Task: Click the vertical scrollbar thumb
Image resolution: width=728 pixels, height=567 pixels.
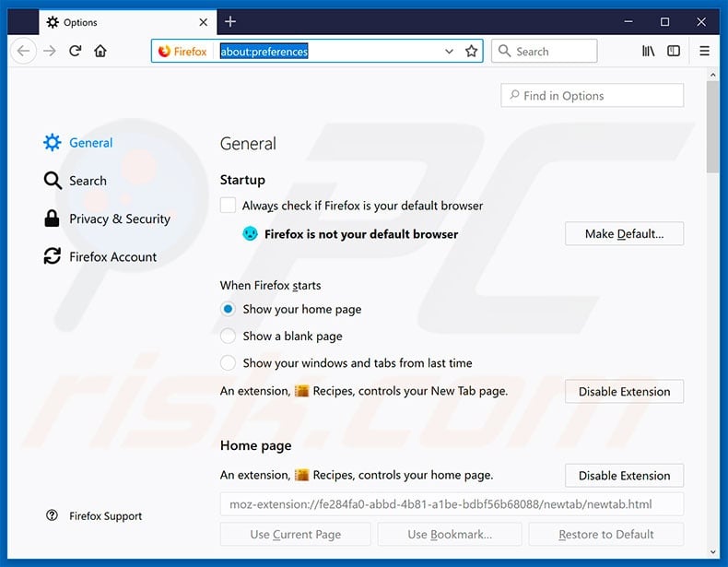Action: [712, 127]
